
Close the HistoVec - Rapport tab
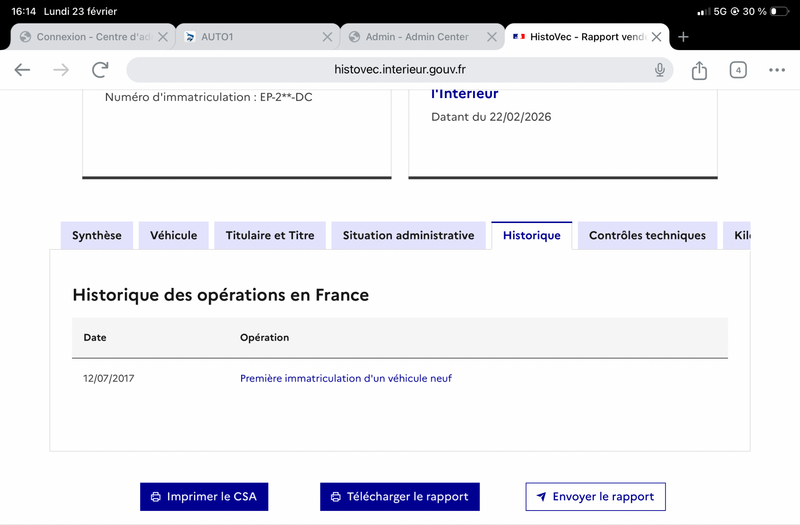coord(657,37)
